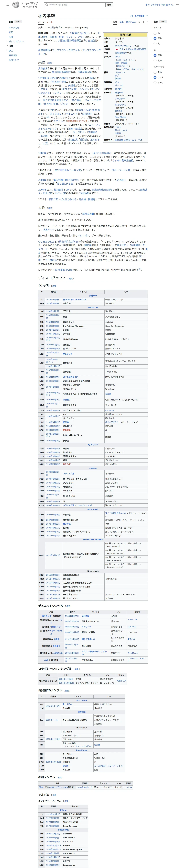Select the 標準 width option
This screenshot has height=868, width=186.
pos(155,55)
